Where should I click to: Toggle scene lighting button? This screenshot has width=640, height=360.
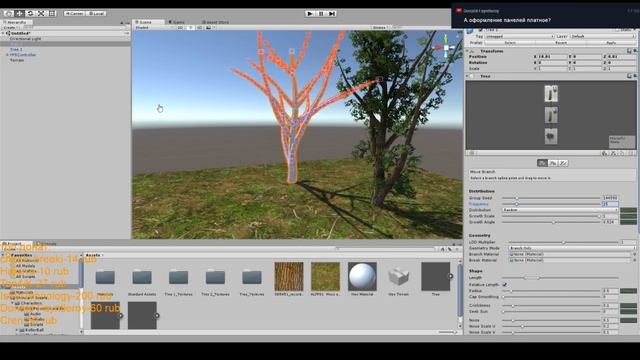[x=190, y=27]
